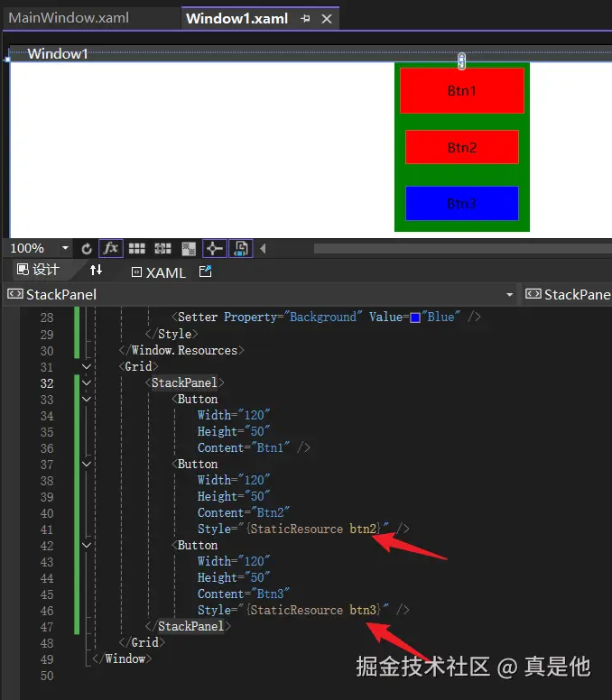612x700 pixels.
Task: Click Style StaticResource btn2 on line 41
Action: coord(293,529)
